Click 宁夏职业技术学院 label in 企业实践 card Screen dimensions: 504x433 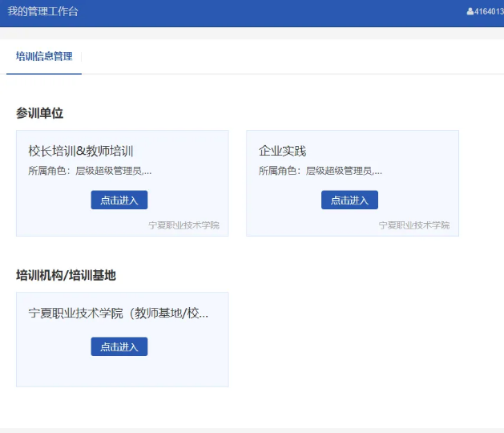point(414,225)
